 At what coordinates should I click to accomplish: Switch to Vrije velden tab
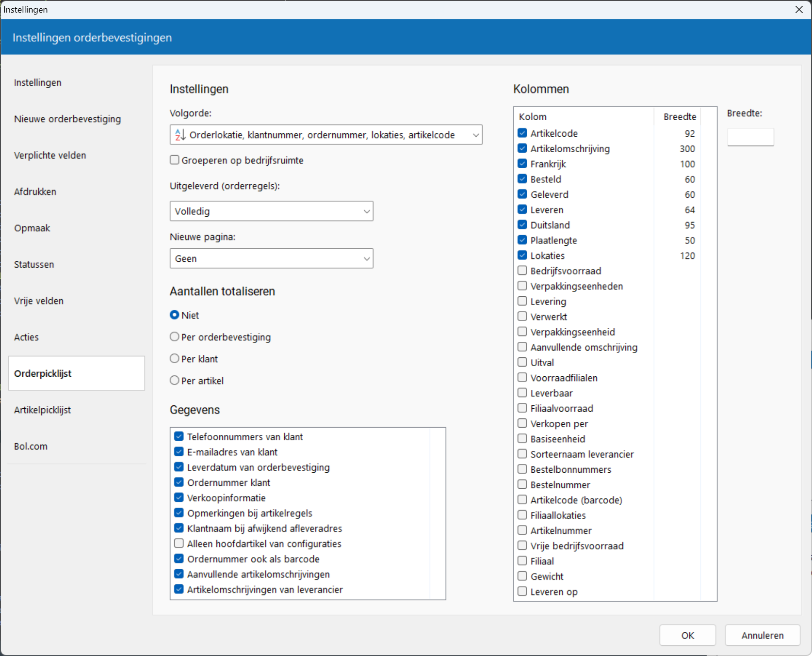pos(77,301)
